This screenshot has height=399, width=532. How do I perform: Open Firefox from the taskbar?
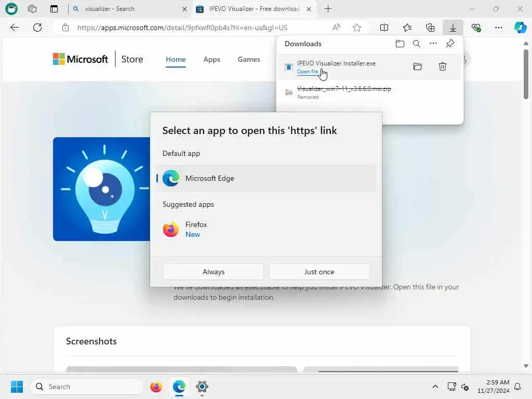pyautogui.click(x=156, y=387)
